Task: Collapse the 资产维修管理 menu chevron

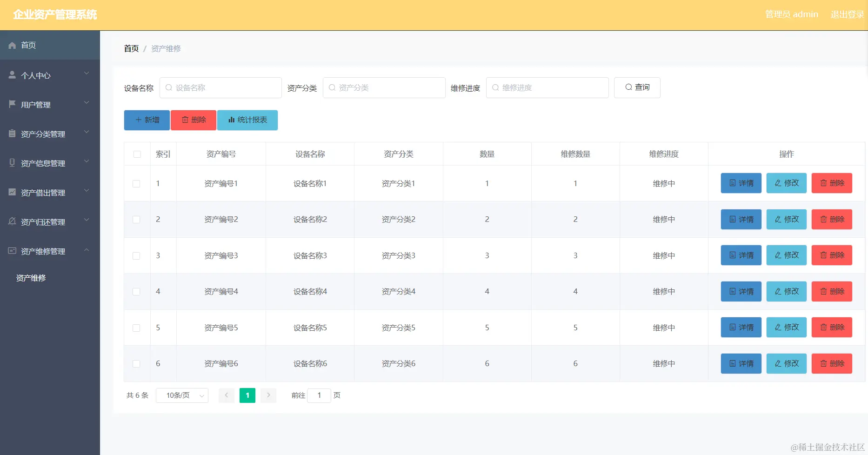Action: tap(87, 250)
